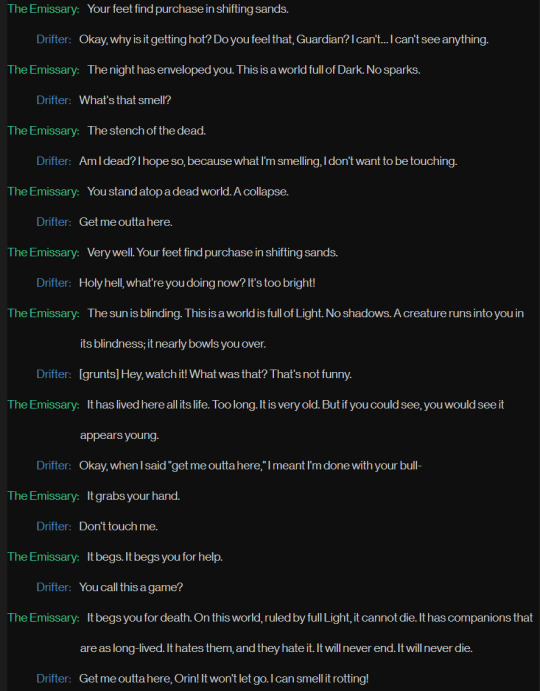540x691 pixels.
Task: Click the line "It begs you for help."
Action: (155, 556)
